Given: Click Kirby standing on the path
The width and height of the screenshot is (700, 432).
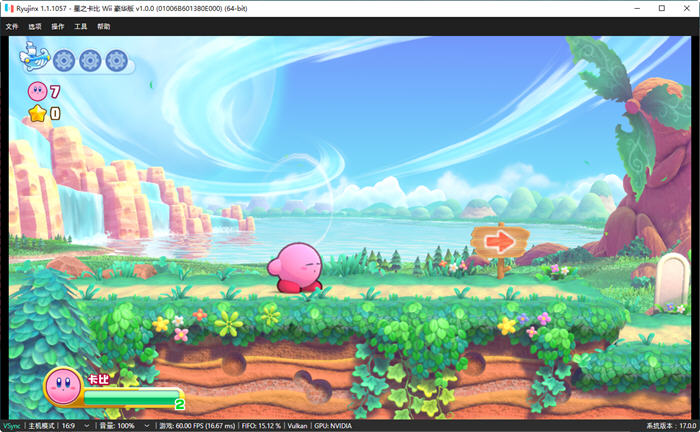Looking at the screenshot, I should [296, 267].
